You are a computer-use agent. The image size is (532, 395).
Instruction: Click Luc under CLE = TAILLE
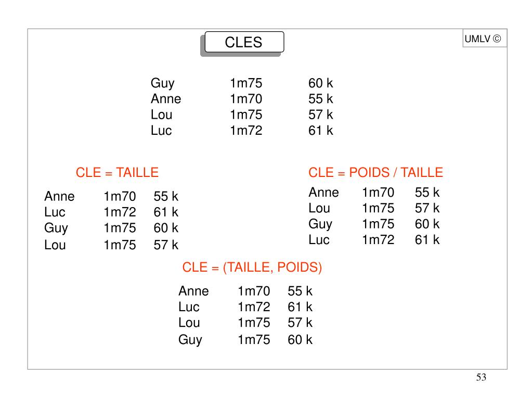coord(55,212)
